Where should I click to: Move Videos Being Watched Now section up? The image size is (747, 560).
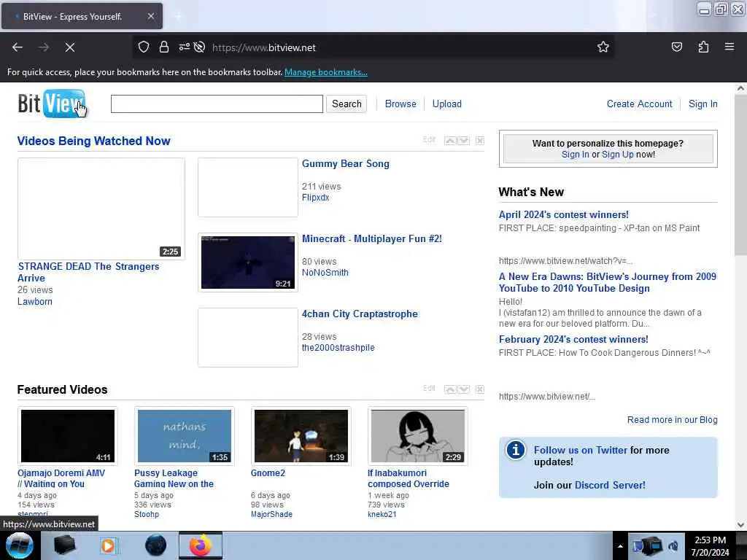[x=449, y=141]
